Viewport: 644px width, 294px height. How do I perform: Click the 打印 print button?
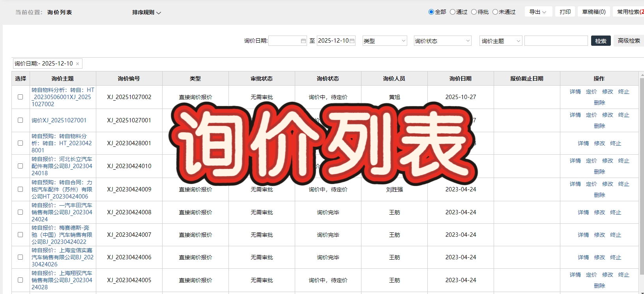(565, 12)
